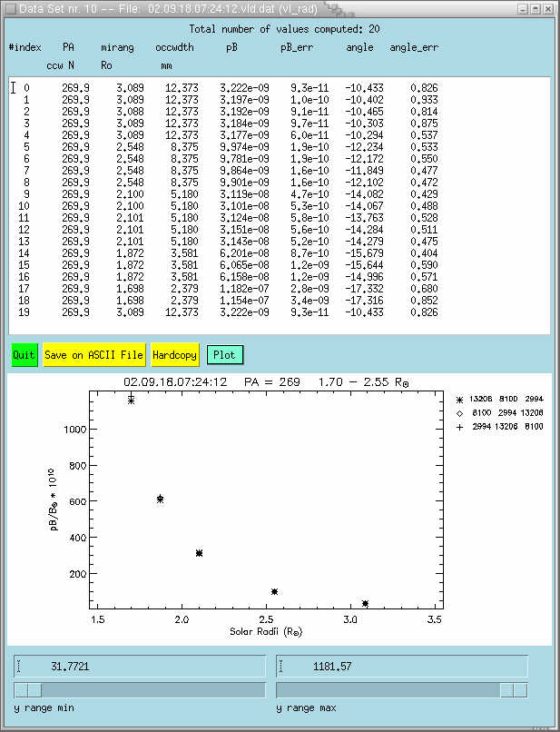Screen dimensions: 560x732
Task: Click the y range min value field
Action: [138, 667]
